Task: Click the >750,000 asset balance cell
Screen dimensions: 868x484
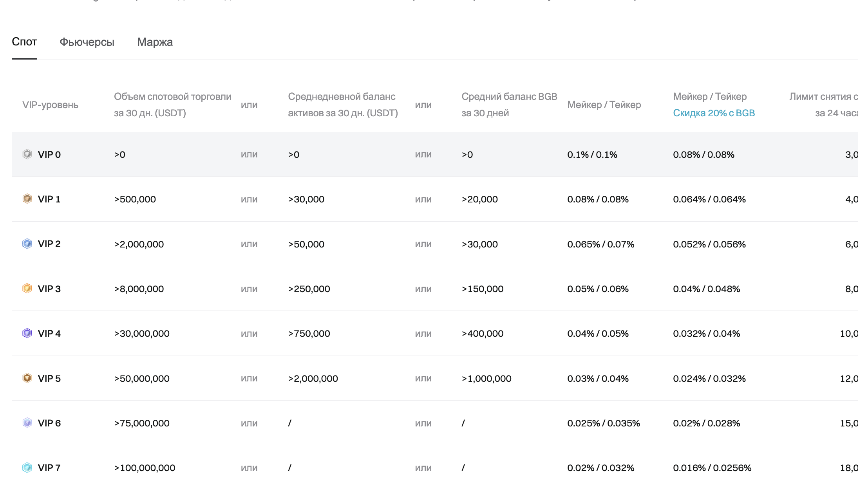Action: [x=309, y=334]
